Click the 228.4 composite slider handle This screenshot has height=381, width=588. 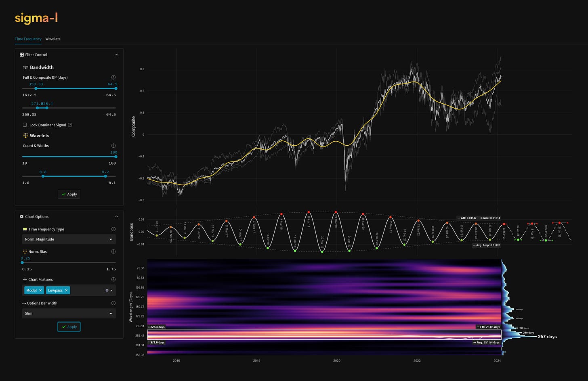tap(47, 108)
